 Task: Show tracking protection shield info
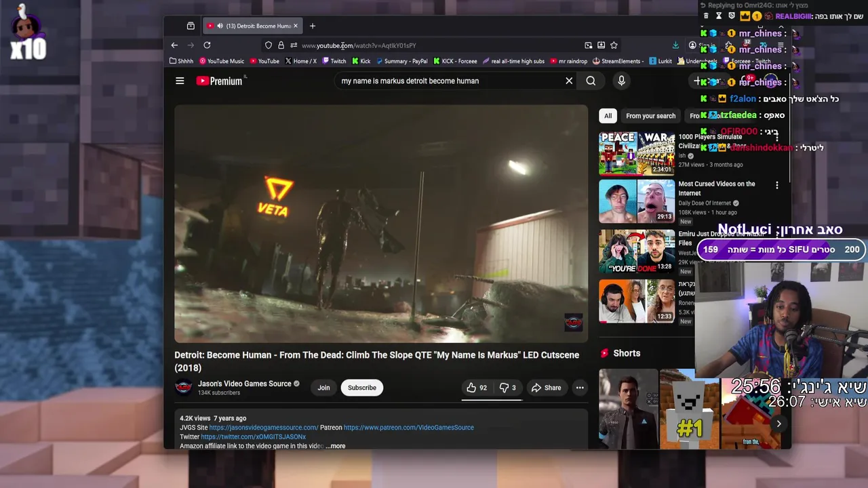point(269,45)
